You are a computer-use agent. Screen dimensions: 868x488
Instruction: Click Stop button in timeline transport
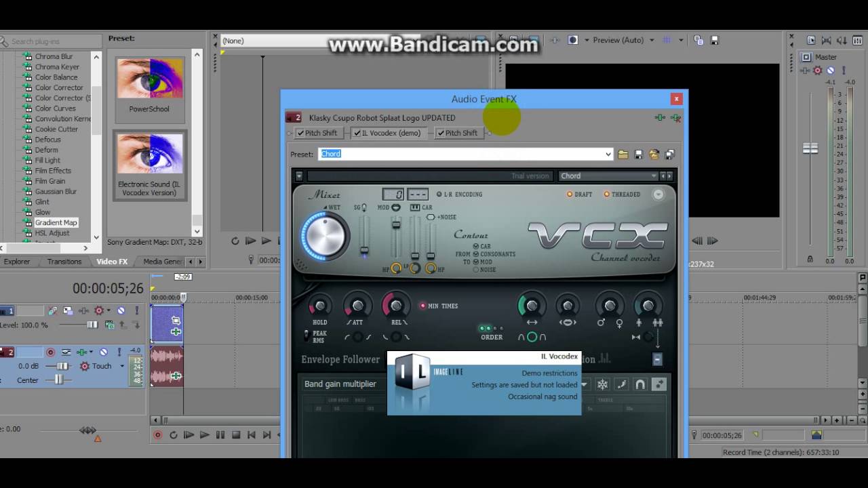point(236,435)
